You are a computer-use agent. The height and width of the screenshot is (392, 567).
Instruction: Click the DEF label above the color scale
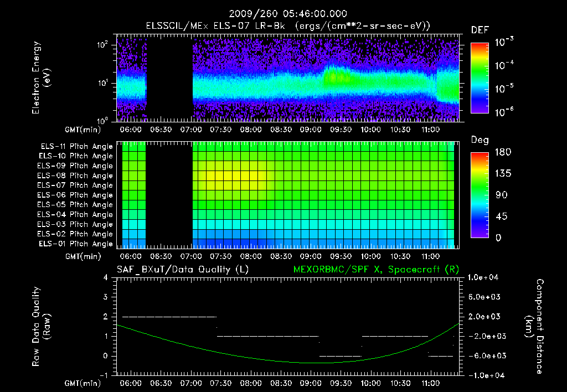click(480, 30)
